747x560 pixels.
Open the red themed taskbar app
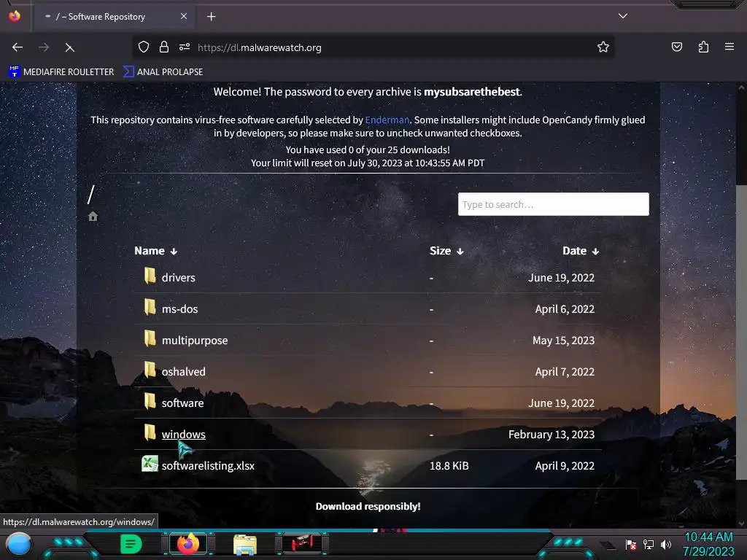pos(301,543)
